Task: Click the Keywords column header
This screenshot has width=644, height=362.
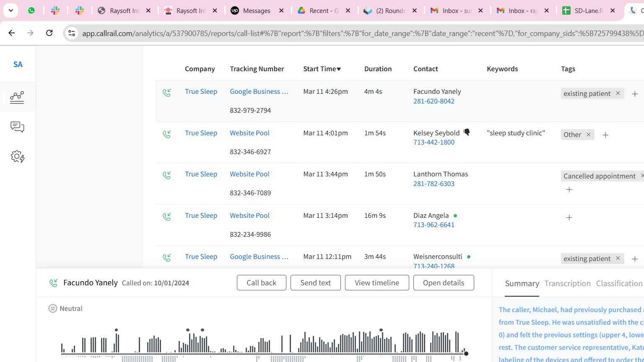Action: [x=502, y=69]
